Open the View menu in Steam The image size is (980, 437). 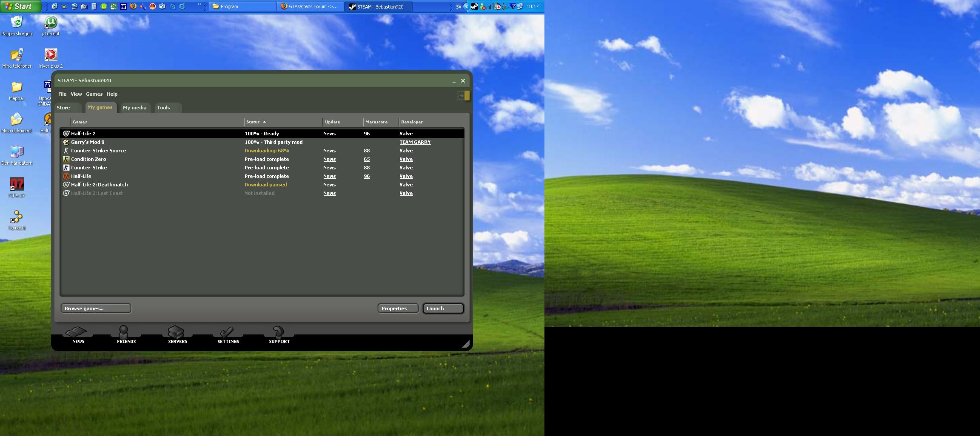76,94
